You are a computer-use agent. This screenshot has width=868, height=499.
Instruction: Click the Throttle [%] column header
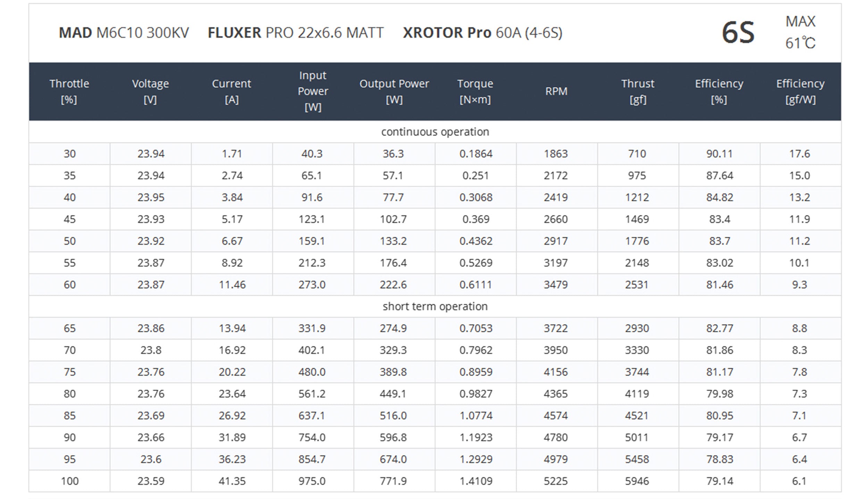[x=69, y=91]
